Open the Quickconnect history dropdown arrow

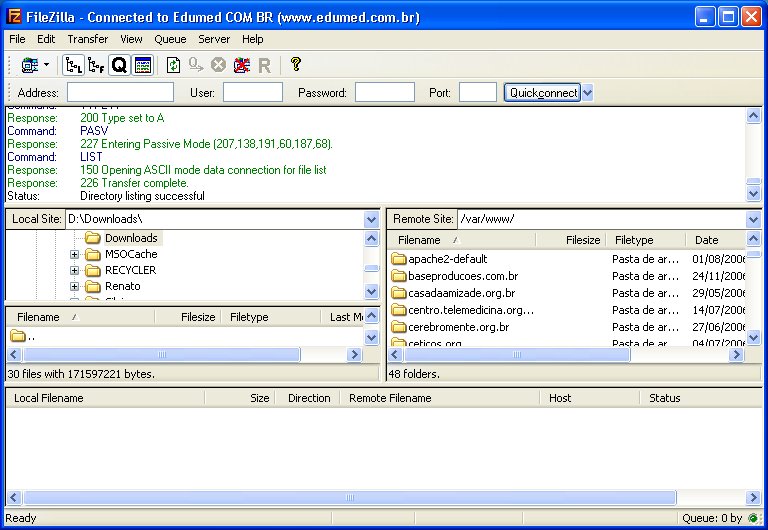(587, 92)
